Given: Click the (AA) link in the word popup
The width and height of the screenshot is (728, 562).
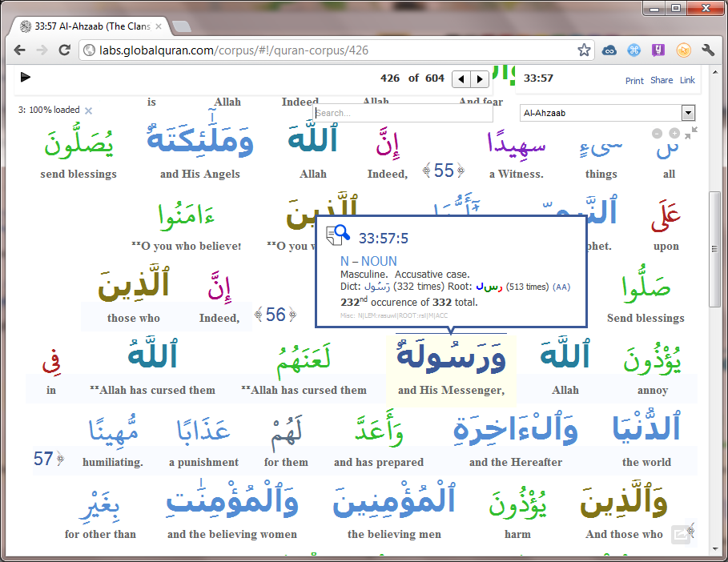Looking at the screenshot, I should click(x=561, y=285).
